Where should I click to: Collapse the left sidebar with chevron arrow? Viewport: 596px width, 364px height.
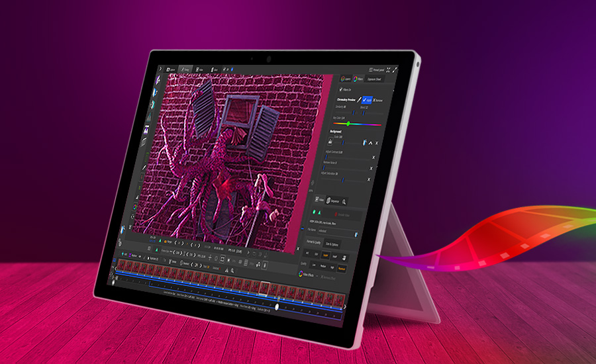pos(160,68)
